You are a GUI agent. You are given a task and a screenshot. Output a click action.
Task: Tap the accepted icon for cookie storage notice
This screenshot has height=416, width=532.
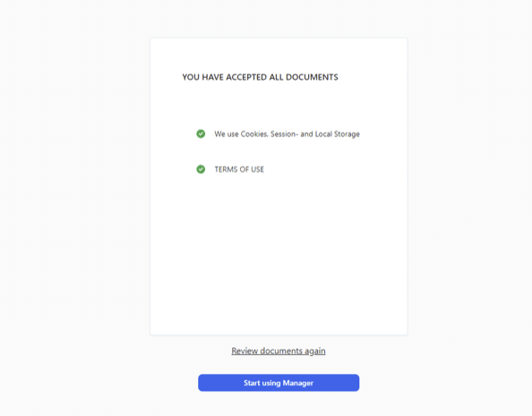click(x=201, y=134)
